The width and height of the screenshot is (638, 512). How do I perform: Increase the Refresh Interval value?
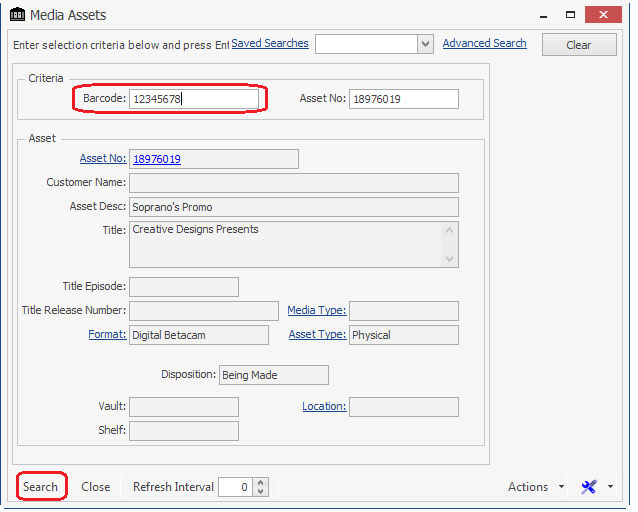click(x=260, y=482)
